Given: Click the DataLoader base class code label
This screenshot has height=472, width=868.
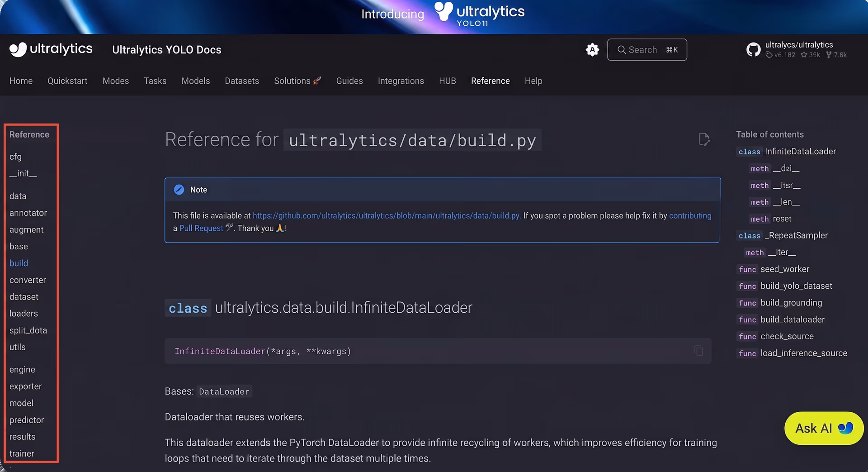Looking at the screenshot, I should (224, 391).
